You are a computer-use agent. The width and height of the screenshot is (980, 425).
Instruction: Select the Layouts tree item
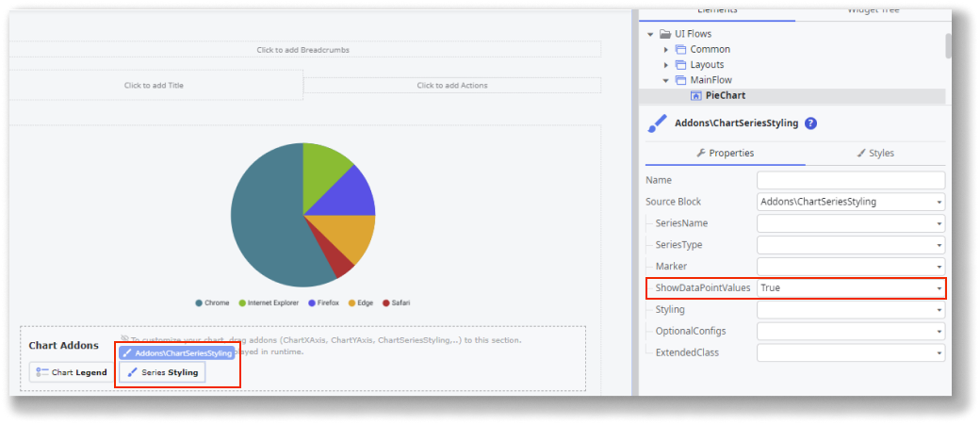click(707, 64)
